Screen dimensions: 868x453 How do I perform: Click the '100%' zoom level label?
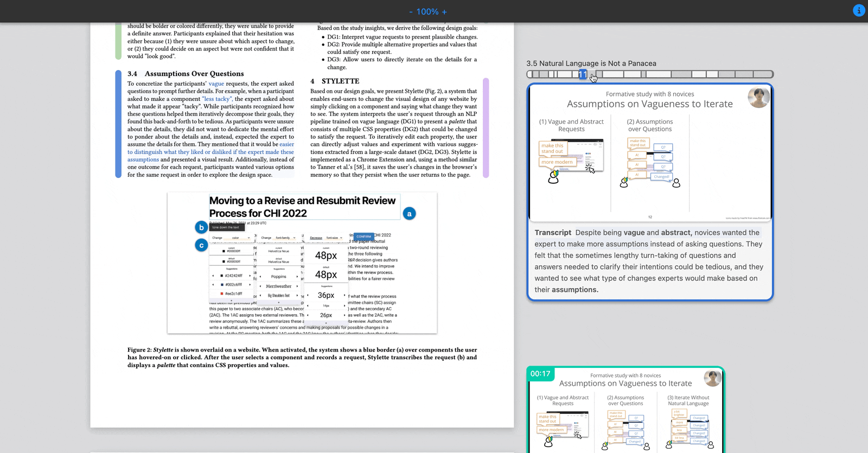427,12
